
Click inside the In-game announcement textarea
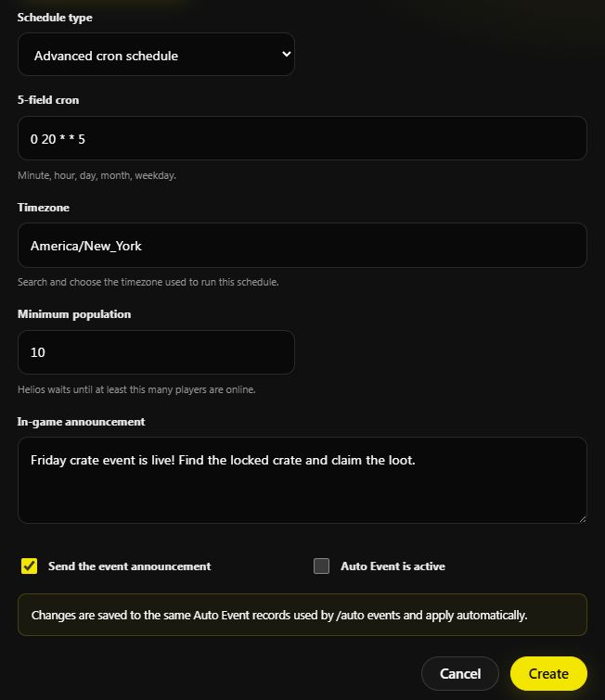(302, 480)
